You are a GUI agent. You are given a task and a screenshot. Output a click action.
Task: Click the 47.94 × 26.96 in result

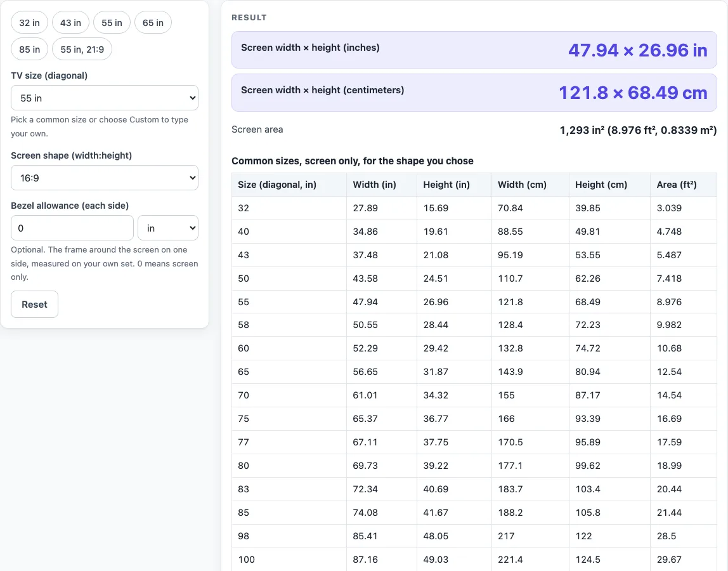pyautogui.click(x=637, y=50)
